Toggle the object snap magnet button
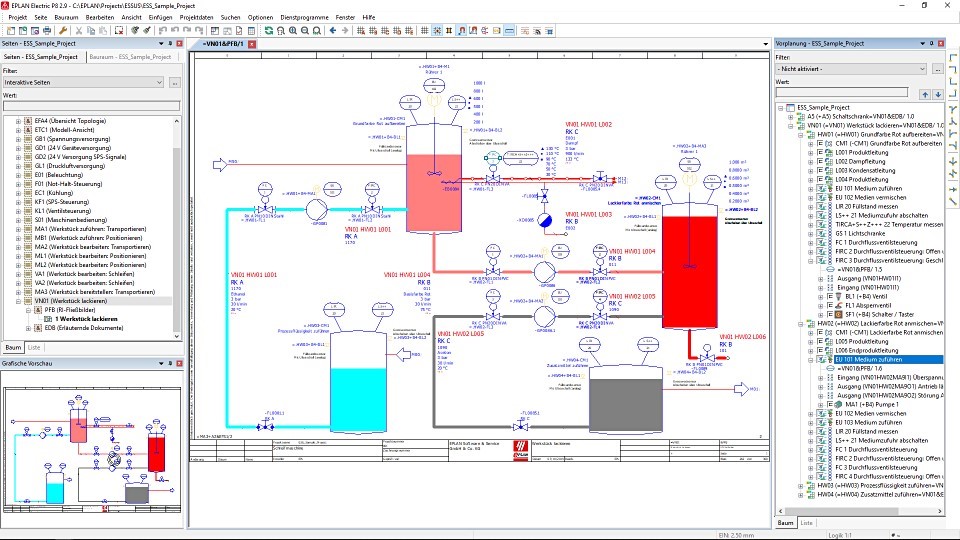The height and width of the screenshot is (540, 960). pyautogui.click(x=461, y=30)
